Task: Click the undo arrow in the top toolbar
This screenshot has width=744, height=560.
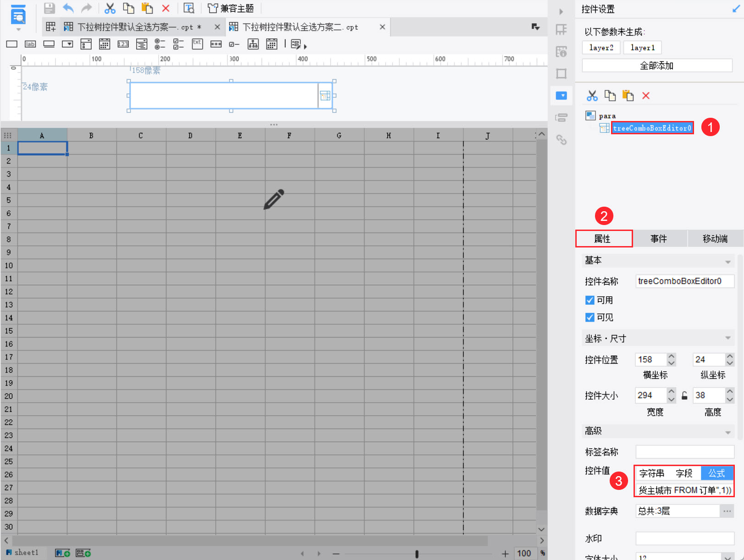Action: pos(68,8)
